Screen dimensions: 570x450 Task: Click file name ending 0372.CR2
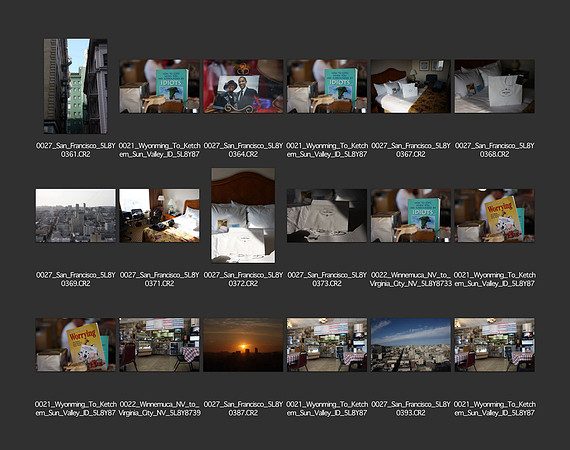pos(243,279)
